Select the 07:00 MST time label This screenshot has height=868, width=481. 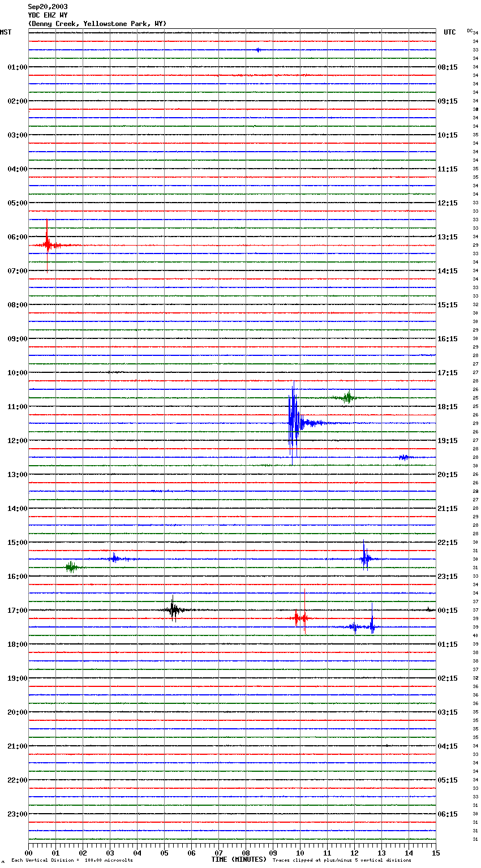(x=18, y=271)
